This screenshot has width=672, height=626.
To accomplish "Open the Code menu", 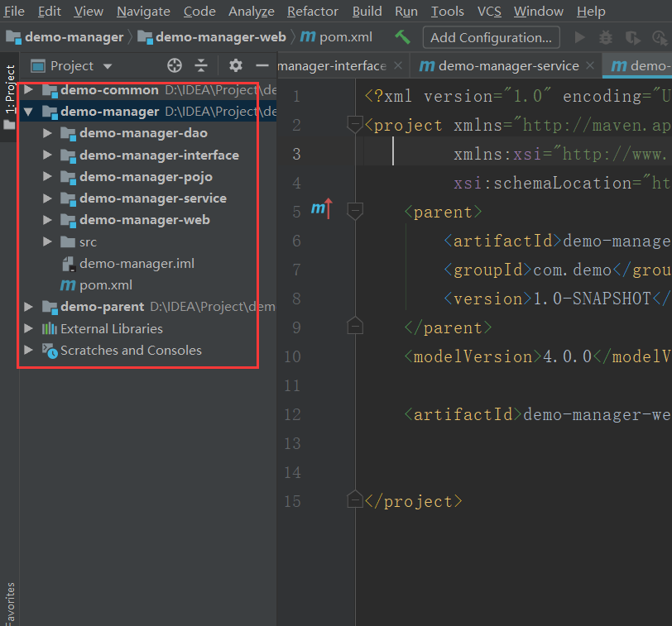I will point(199,11).
